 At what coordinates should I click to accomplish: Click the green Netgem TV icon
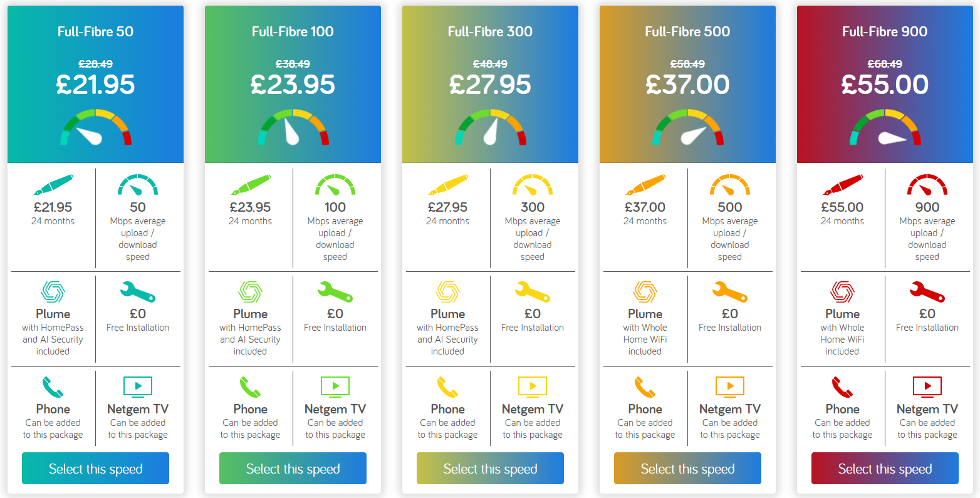click(335, 386)
